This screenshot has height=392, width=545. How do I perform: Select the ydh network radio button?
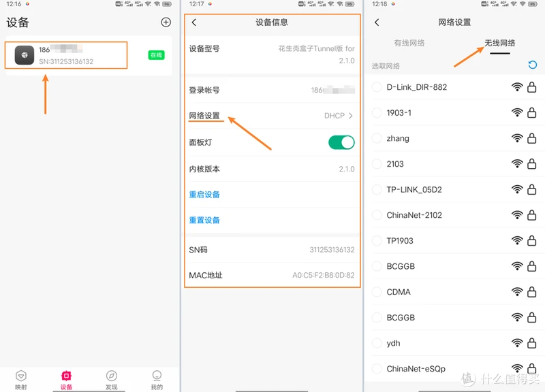click(x=377, y=343)
